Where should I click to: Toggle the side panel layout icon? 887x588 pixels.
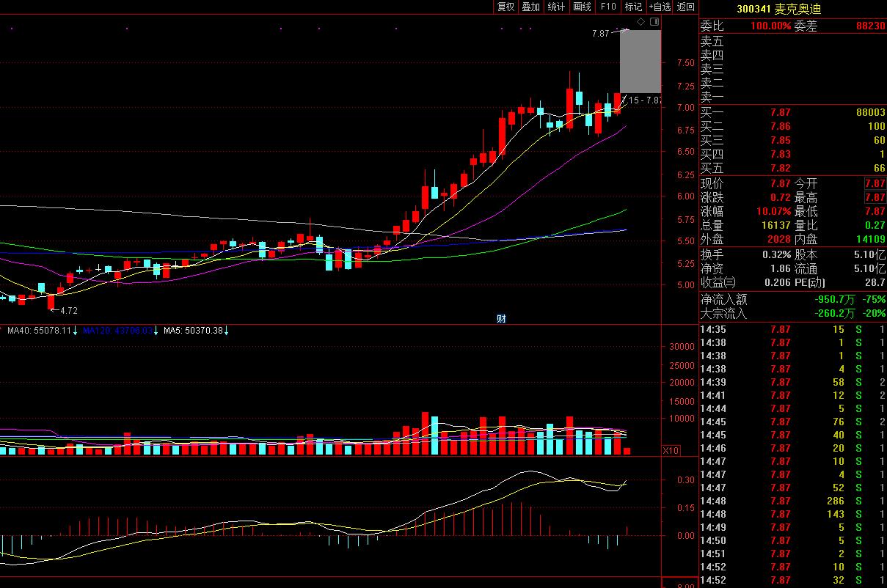coord(654,23)
